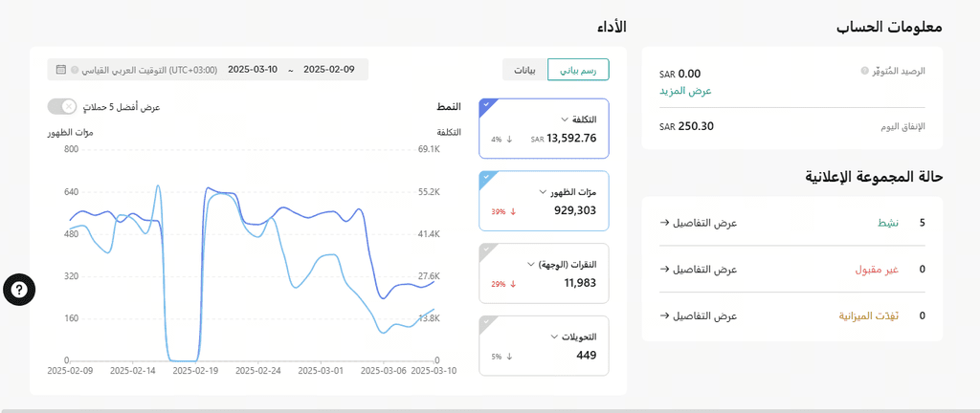Expand the مرّات الظهور metric dropdown
The image size is (980, 413).
click(543, 191)
